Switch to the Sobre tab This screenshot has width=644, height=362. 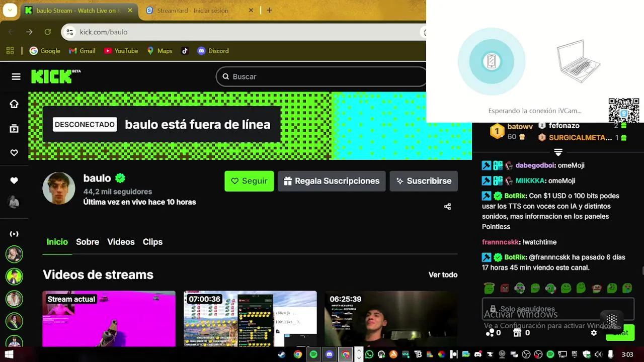pyautogui.click(x=88, y=242)
